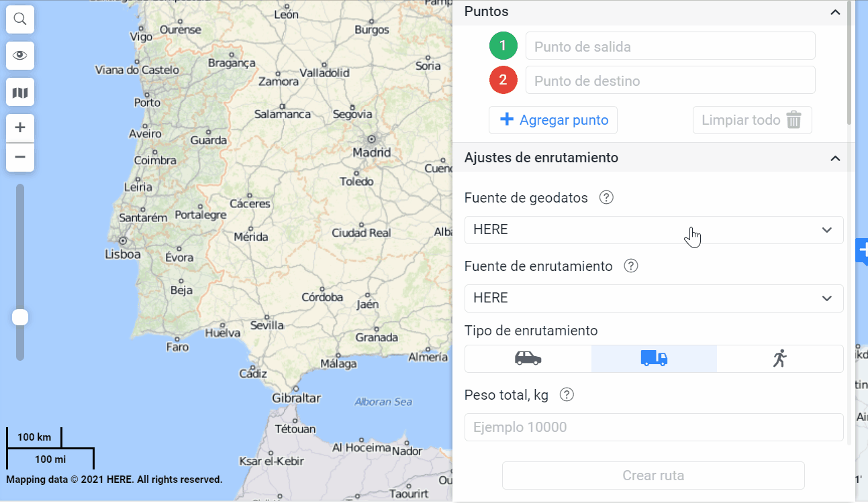Open the map search tool

point(19,19)
